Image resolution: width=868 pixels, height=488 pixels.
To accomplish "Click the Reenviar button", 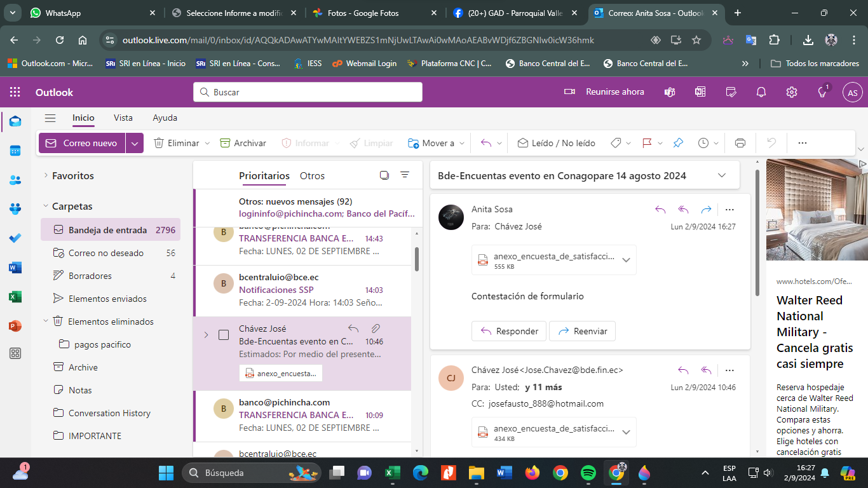I will [x=582, y=331].
